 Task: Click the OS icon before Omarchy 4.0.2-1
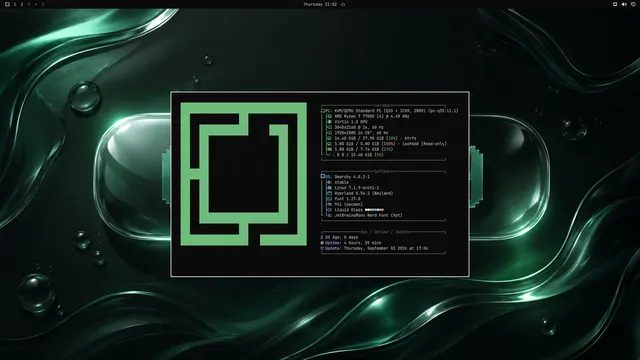[x=323, y=176]
